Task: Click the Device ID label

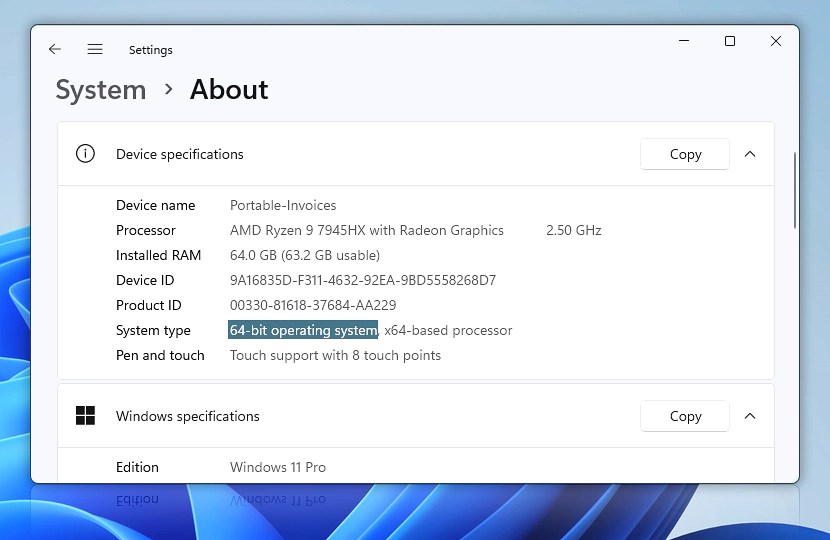Action: (145, 280)
